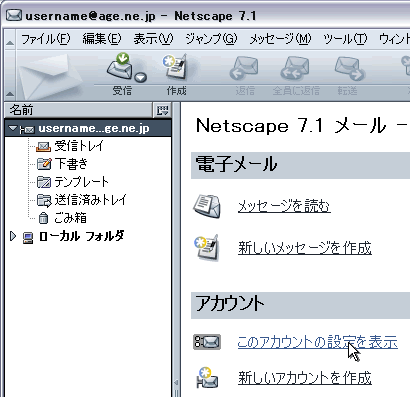410x397 pixels.
Task: Open the ファイル(F) menu
Action: (x=46, y=39)
